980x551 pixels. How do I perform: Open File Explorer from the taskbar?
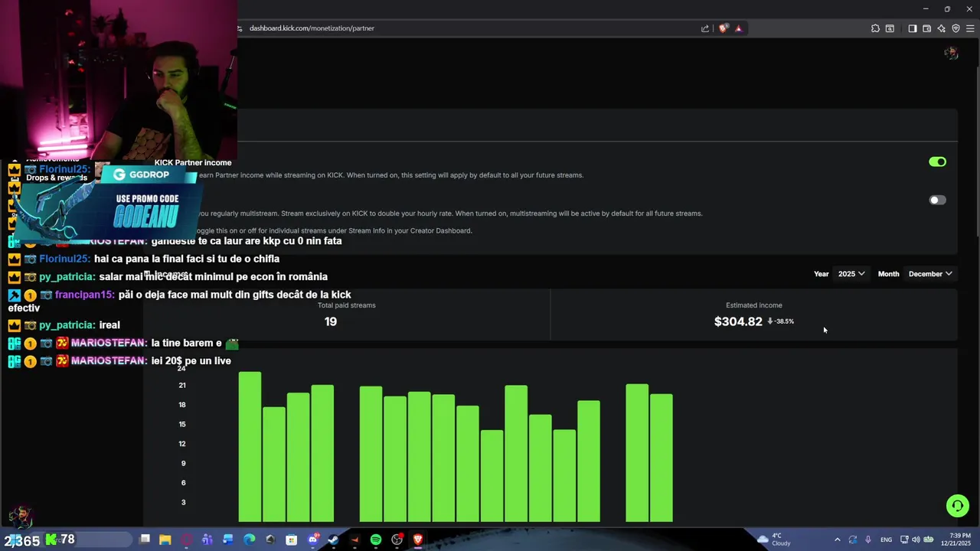click(x=165, y=540)
